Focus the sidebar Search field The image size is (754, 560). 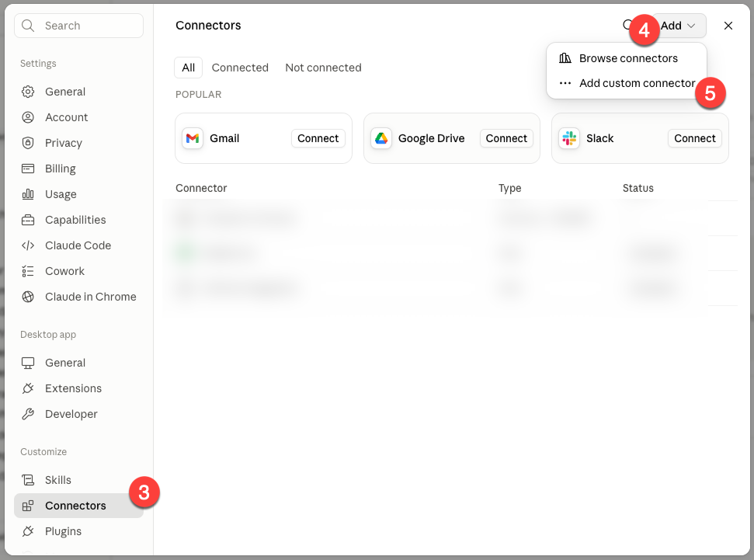79,26
